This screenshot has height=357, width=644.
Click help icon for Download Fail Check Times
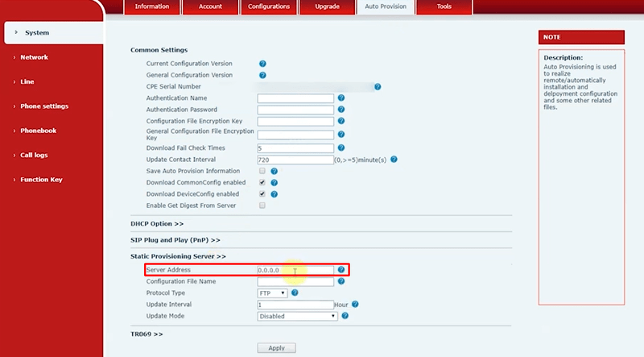click(x=341, y=148)
